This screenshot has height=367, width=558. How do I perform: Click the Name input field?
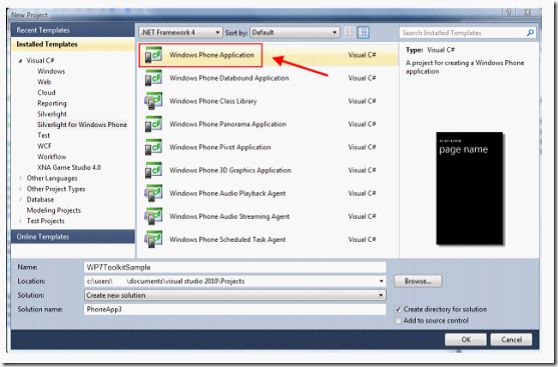235,267
